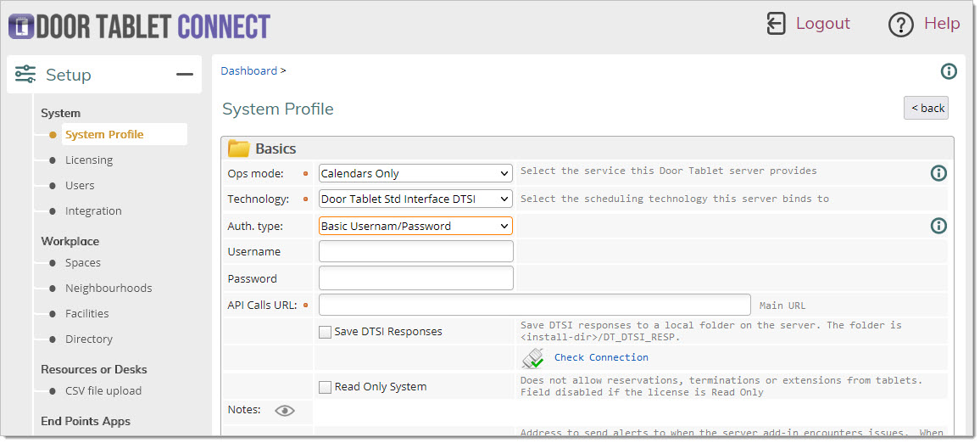Toggle the Notes eye visibility icon
This screenshot has height=443, width=980.
point(285,411)
